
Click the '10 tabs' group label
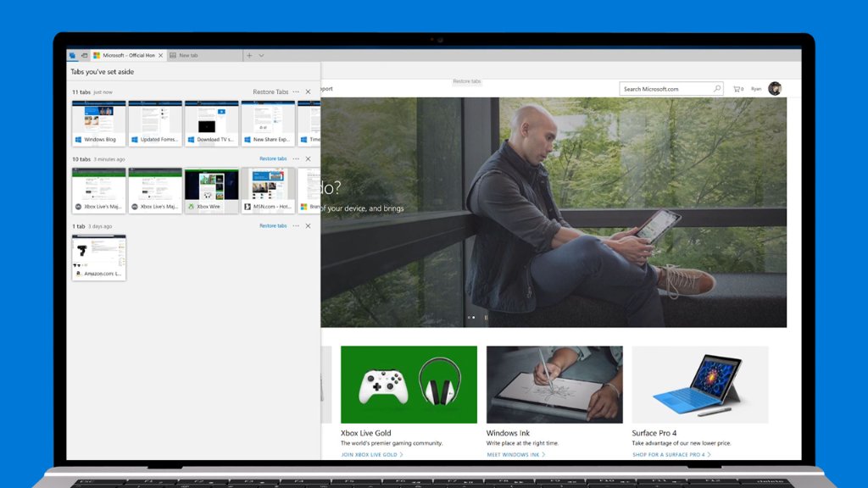point(81,159)
